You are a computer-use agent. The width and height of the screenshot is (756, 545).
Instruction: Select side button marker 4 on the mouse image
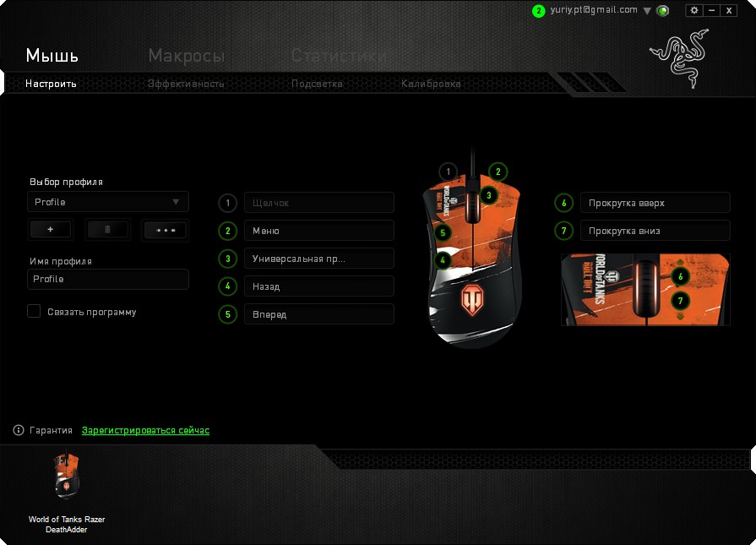(442, 260)
